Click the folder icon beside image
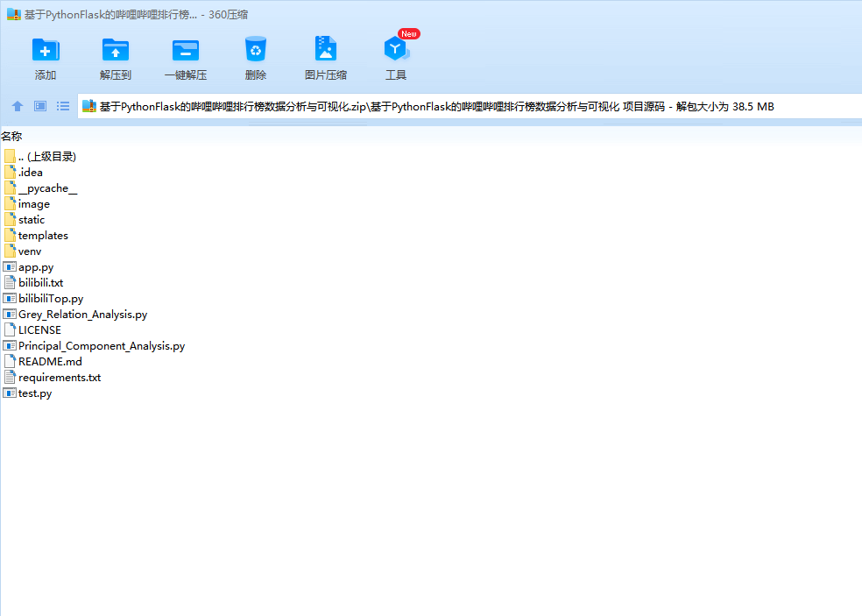The width and height of the screenshot is (862, 616). 10,203
